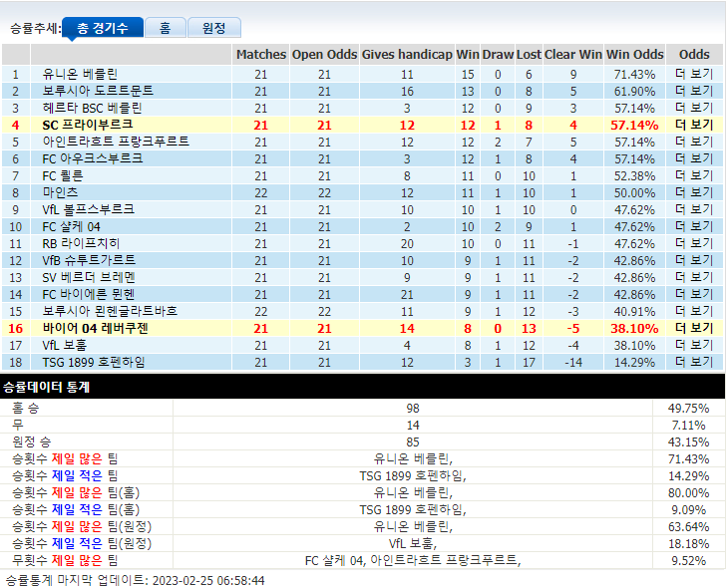Open 더 보기 for 마인츠
This screenshot has width=728, height=588.
coord(694,192)
